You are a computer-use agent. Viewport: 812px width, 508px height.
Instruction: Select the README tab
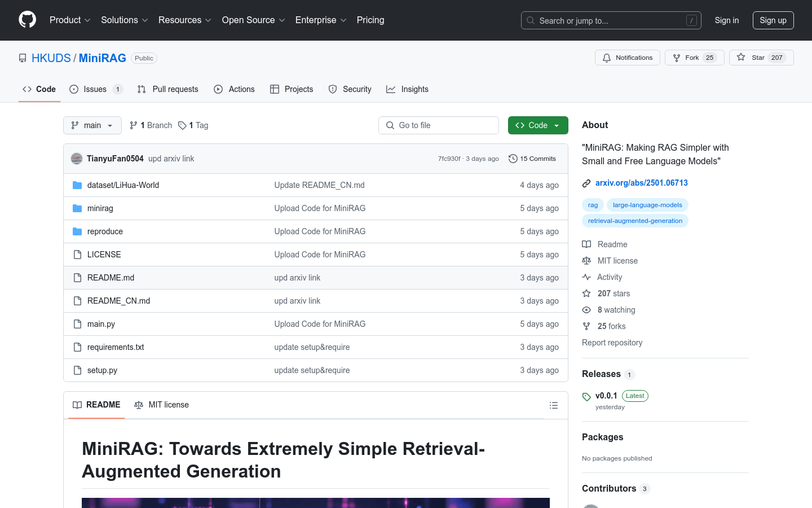[x=96, y=405]
